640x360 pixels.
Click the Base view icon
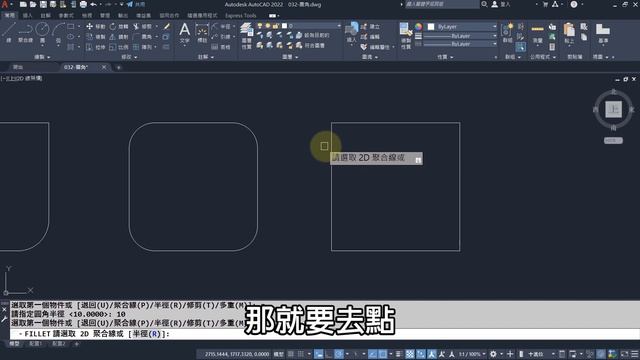click(x=602, y=30)
